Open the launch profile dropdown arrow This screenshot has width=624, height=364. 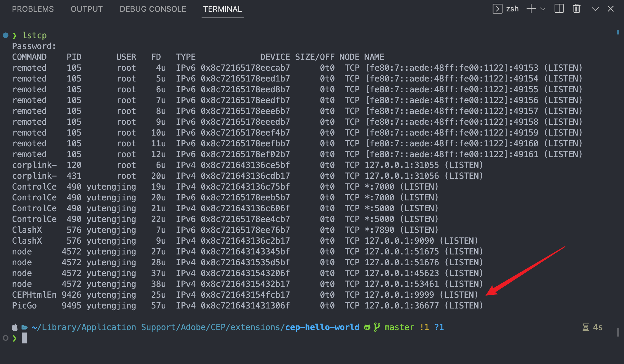543,9
